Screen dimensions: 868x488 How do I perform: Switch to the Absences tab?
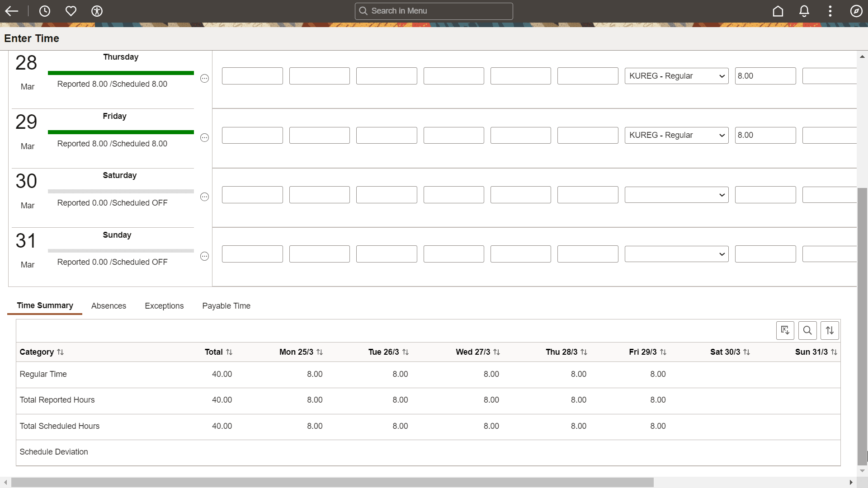click(108, 306)
